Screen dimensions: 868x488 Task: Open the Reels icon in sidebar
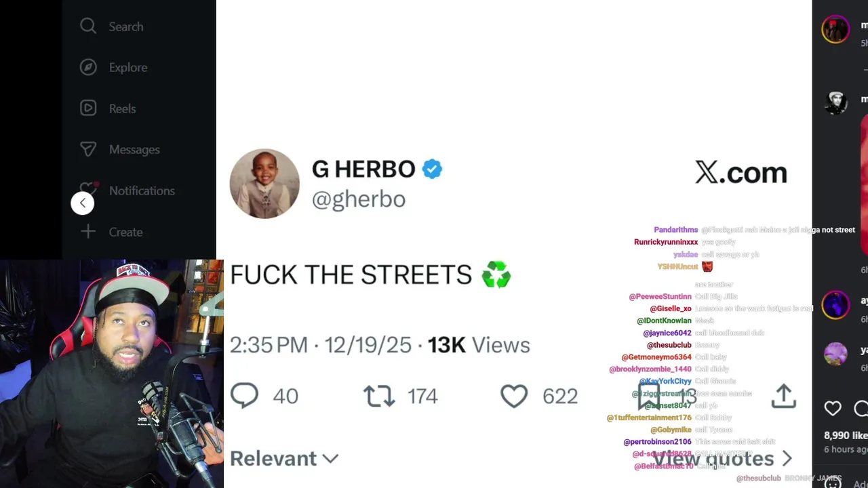coord(88,108)
